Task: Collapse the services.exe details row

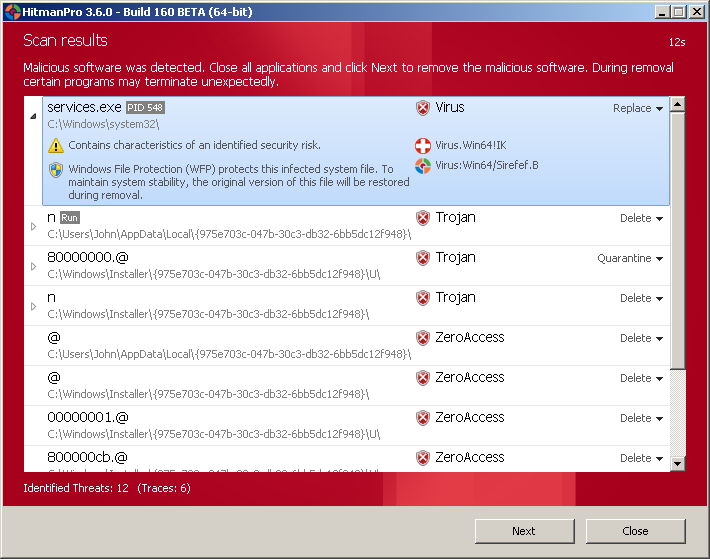Action: point(34,115)
